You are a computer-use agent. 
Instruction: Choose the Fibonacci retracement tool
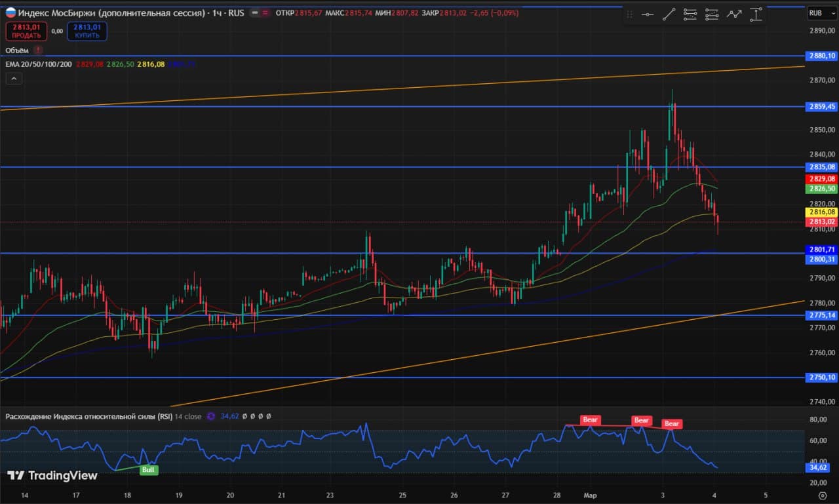pyautogui.click(x=690, y=14)
